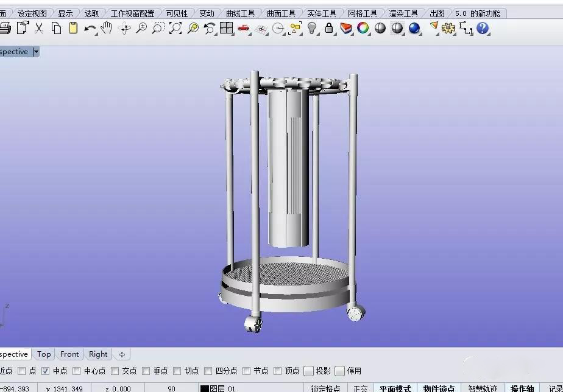Click the help question mark icon
Viewport: 563px width, 392px height.
[483, 28]
